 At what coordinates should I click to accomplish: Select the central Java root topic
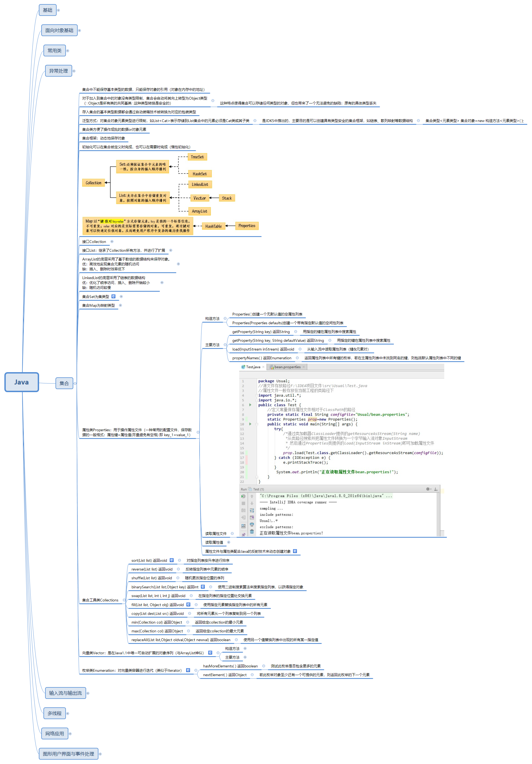click(x=22, y=382)
